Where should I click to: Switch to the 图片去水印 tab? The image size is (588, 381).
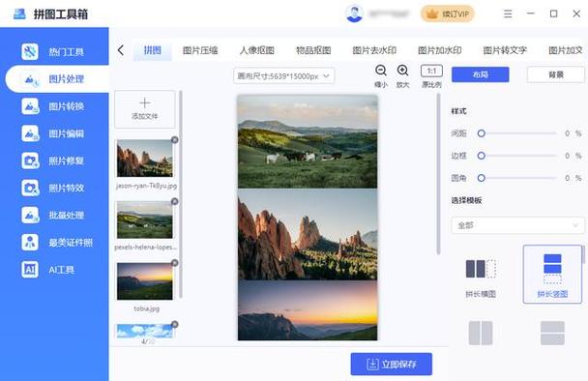[374, 50]
